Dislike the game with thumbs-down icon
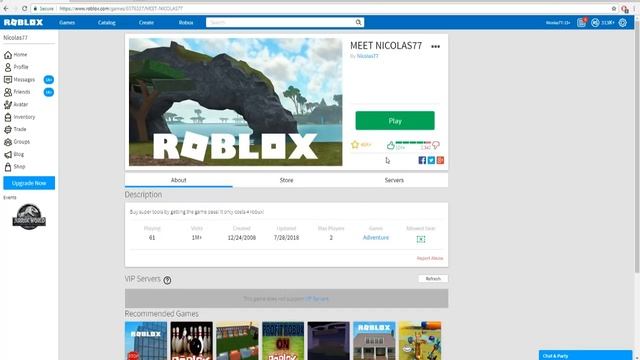640x360 pixels. [x=436, y=145]
